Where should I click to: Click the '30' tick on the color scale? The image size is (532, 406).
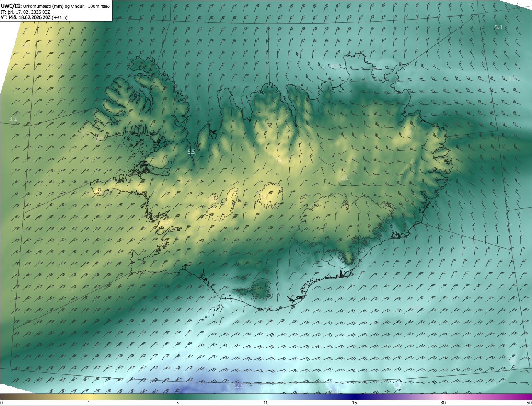click(x=443, y=403)
